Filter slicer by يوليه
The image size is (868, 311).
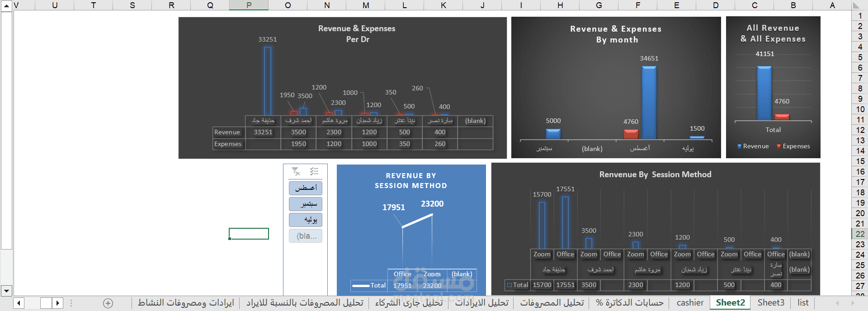[x=306, y=220]
